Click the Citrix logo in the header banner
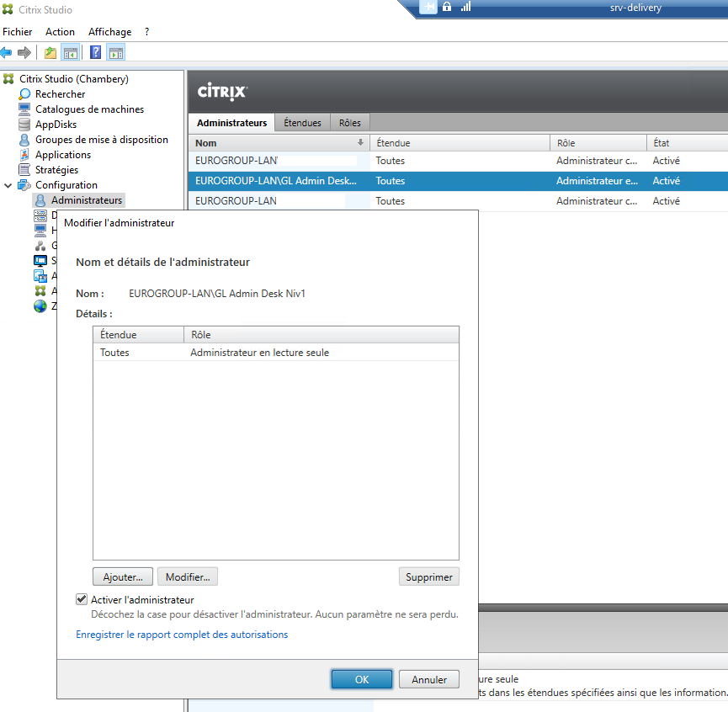This screenshot has width=728, height=712. click(x=222, y=92)
